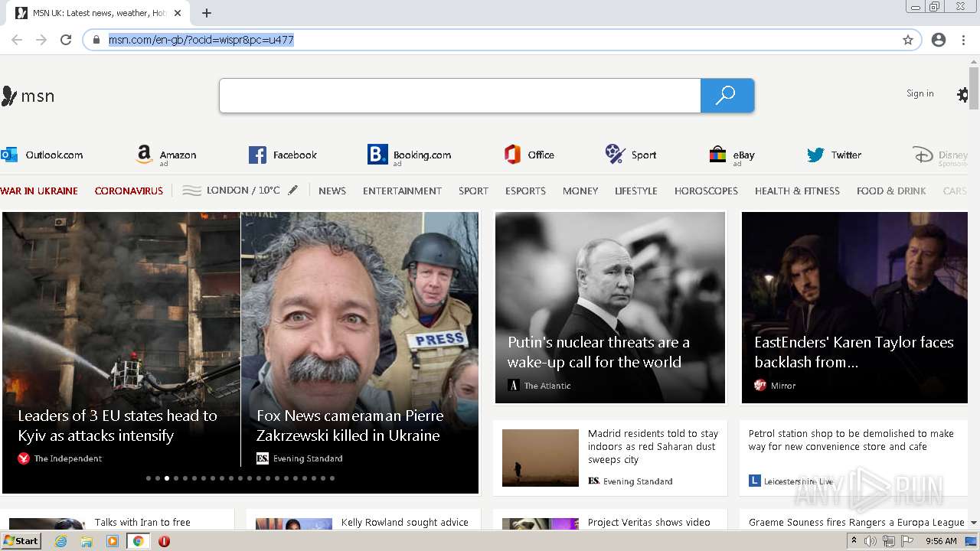Image resolution: width=980 pixels, height=551 pixels.
Task: Open the FOOD & DRINK menu item
Action: (891, 191)
